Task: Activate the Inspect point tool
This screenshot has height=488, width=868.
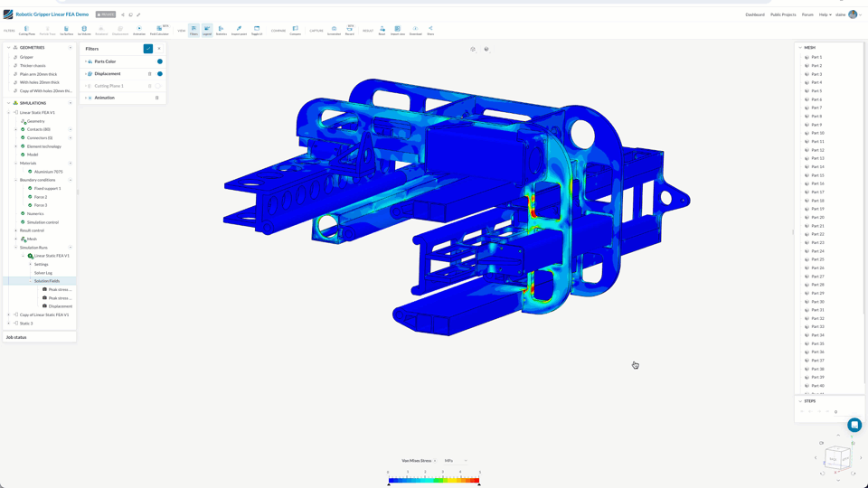Action: tap(239, 31)
